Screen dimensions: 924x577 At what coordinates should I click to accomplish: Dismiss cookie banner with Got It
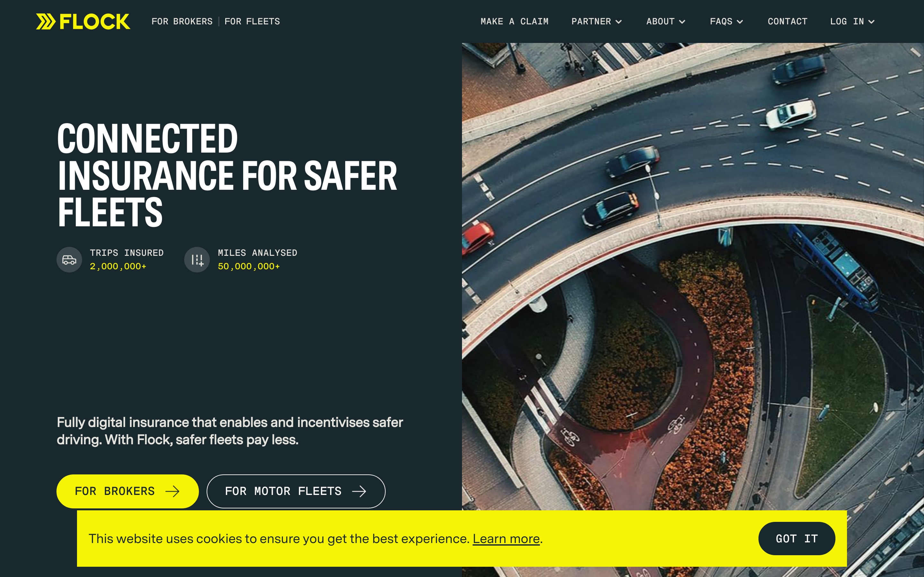pyautogui.click(x=797, y=539)
